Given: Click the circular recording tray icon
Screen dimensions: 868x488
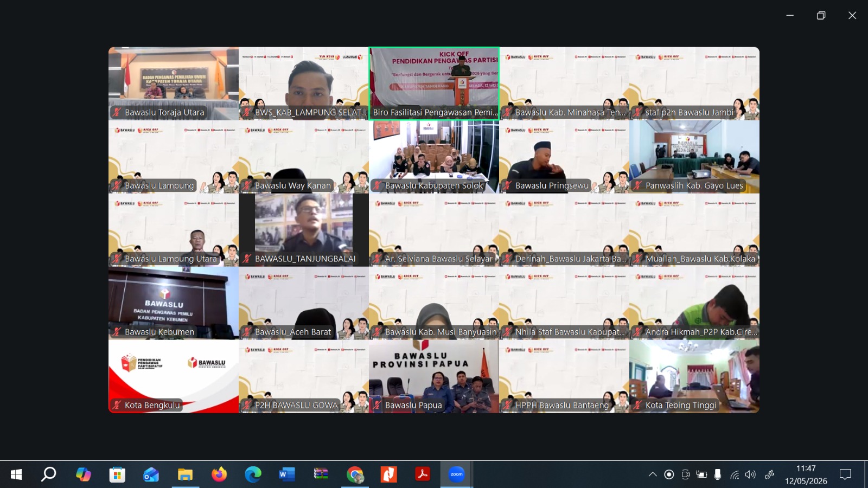Looking at the screenshot, I should coord(669,474).
